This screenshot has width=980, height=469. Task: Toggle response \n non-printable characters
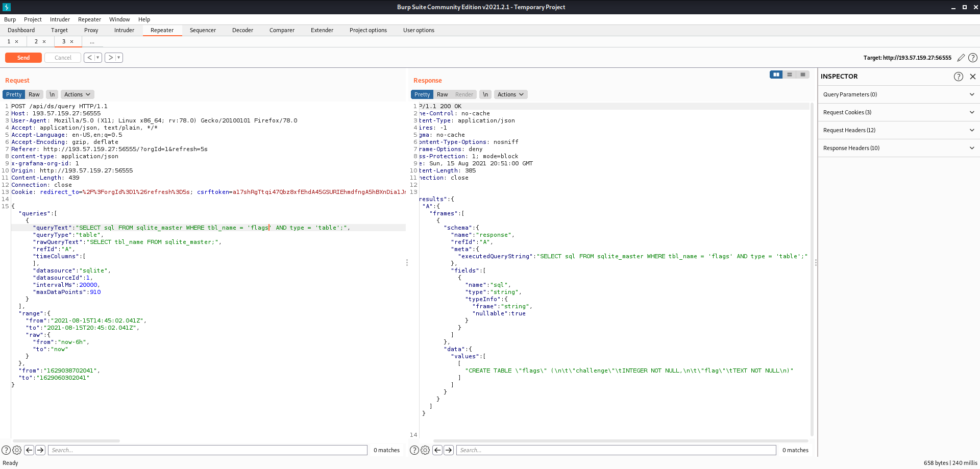(x=485, y=94)
